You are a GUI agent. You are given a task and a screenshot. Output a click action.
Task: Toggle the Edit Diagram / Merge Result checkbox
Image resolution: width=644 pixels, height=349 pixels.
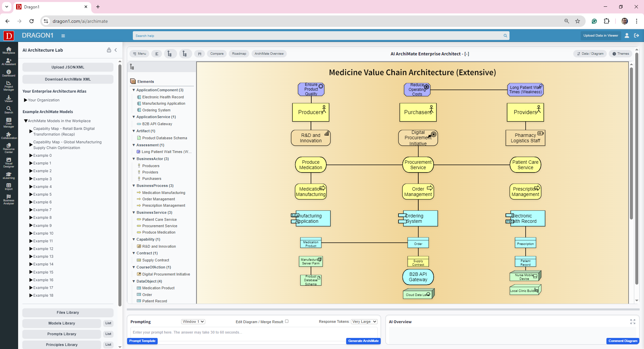click(287, 321)
